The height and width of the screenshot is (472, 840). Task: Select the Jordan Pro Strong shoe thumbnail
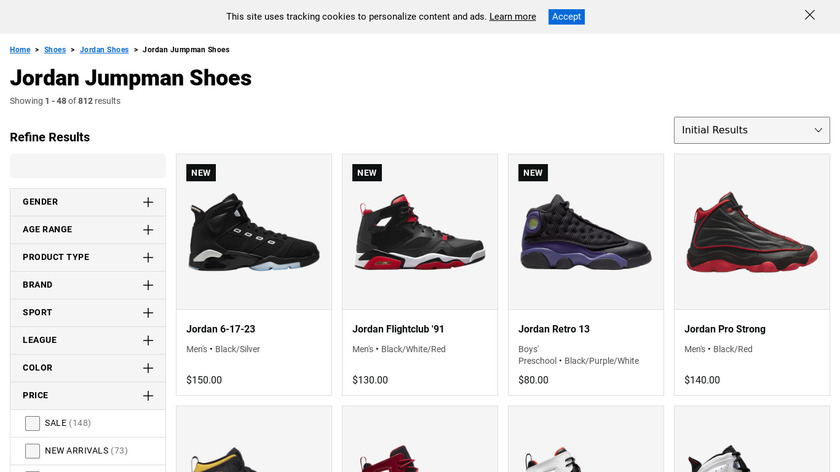tap(752, 232)
